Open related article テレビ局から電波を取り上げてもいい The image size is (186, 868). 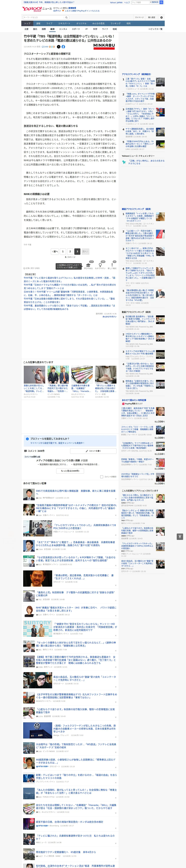tap(70, 279)
